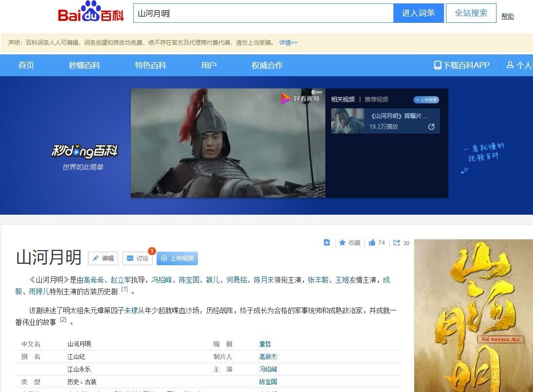Click the 历史、古装 genre text
Image resolution: width=533 pixels, height=392 pixels.
click(82, 382)
